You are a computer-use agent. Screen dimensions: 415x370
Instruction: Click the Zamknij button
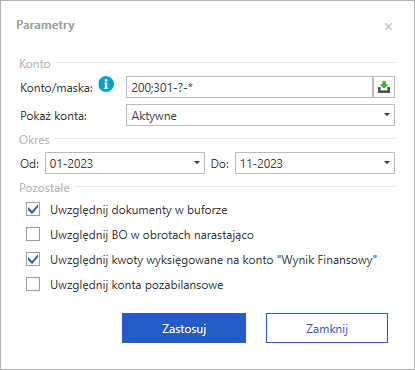(x=327, y=328)
